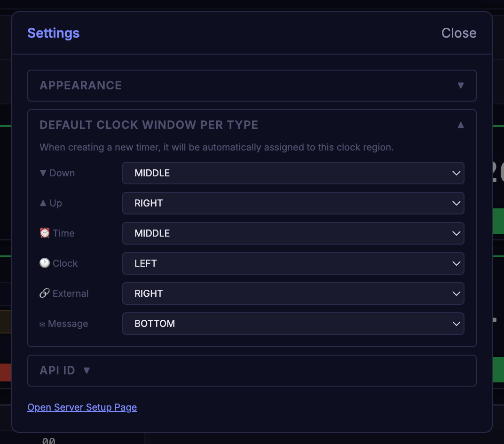Screen dimensions: 504x444
Task: Click the Message label text
Action: pyautogui.click(x=68, y=324)
